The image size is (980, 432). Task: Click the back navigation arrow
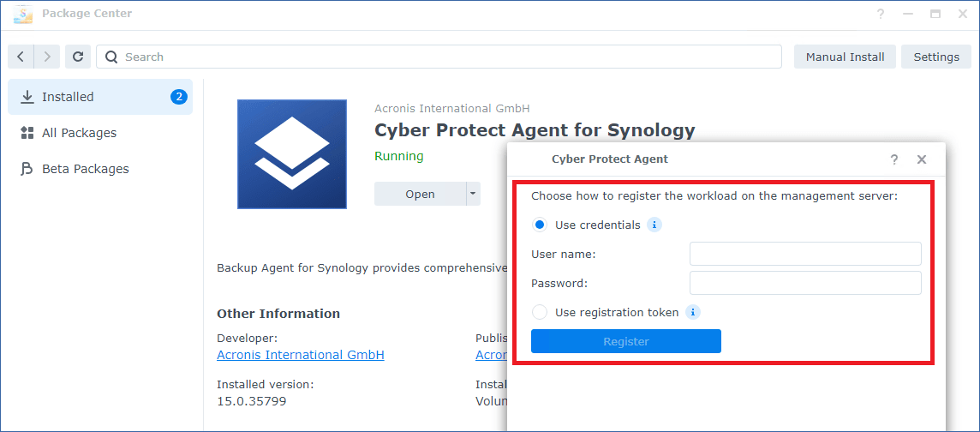21,57
